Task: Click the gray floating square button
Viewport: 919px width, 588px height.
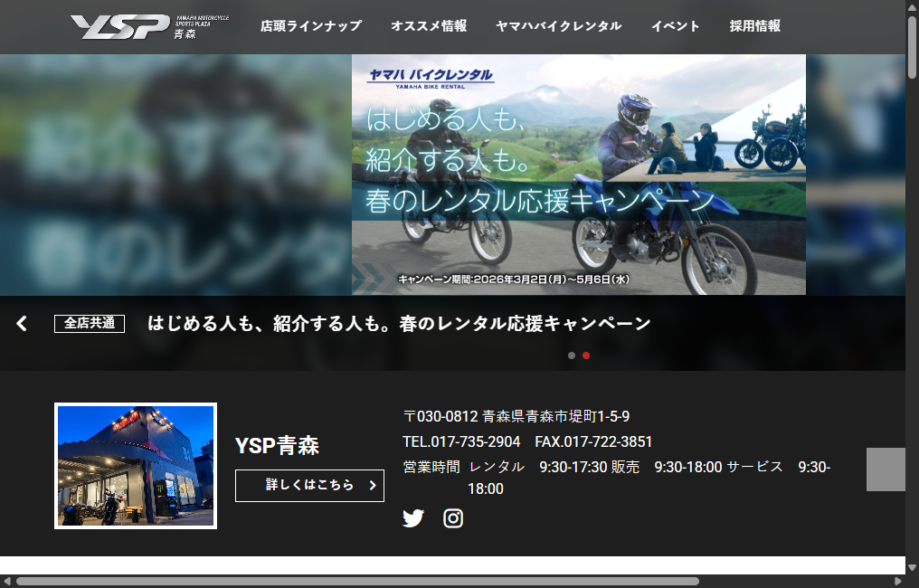Action: click(x=886, y=469)
